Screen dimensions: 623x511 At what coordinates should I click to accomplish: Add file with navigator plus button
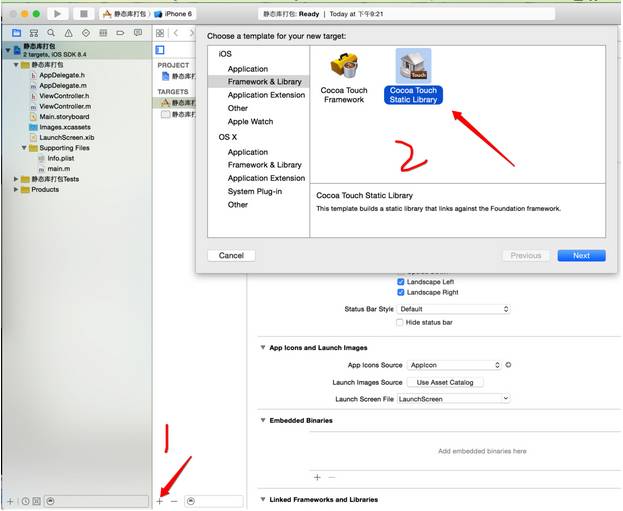click(10, 501)
